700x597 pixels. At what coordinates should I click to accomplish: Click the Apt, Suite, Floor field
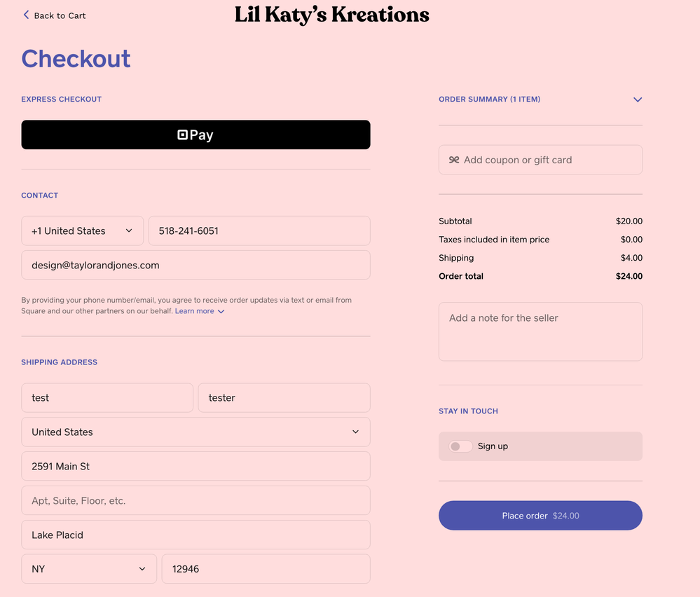tap(195, 500)
